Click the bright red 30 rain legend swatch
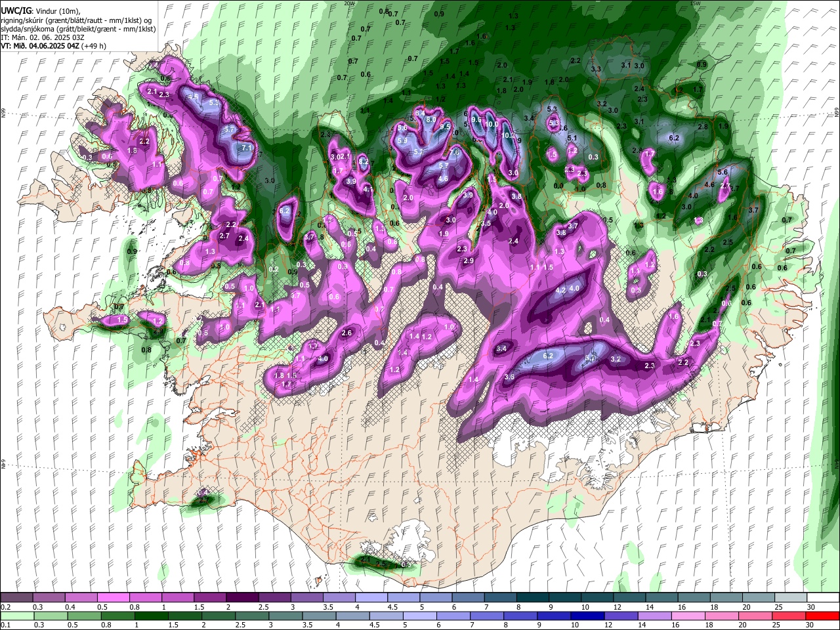The height and width of the screenshot is (630, 840). click(x=823, y=616)
